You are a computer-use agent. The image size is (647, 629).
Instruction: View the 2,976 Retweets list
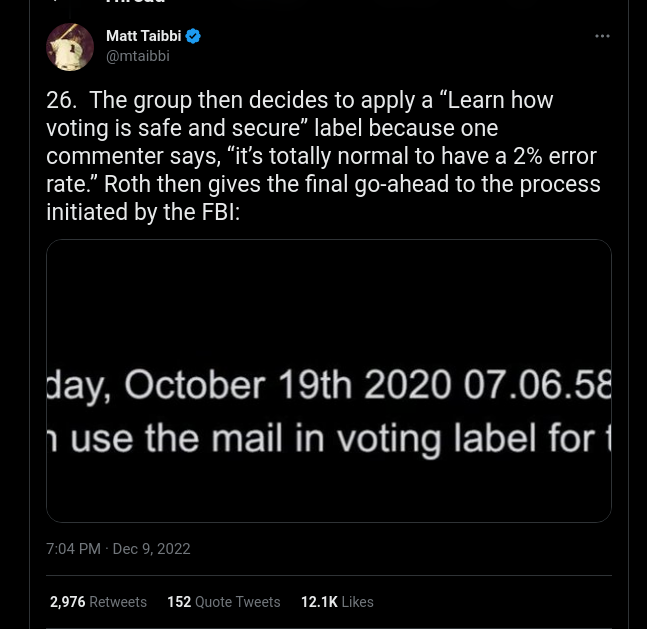[98, 602]
